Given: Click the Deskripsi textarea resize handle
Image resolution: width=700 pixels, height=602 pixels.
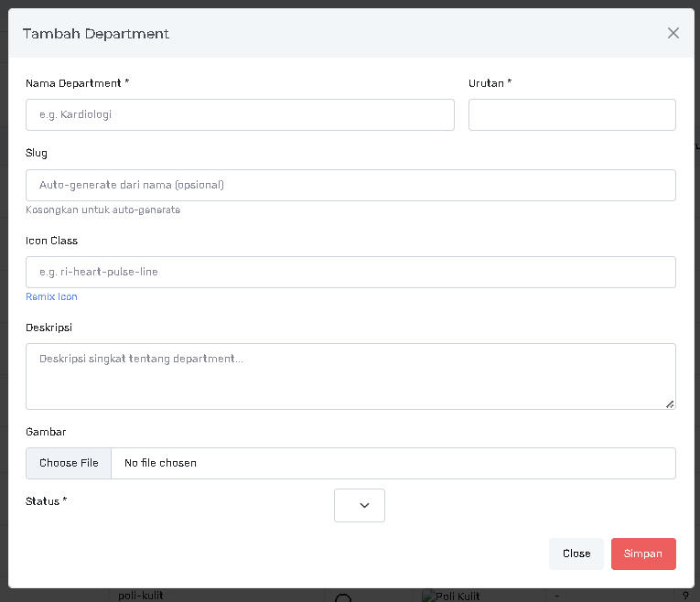Looking at the screenshot, I should 670,403.
